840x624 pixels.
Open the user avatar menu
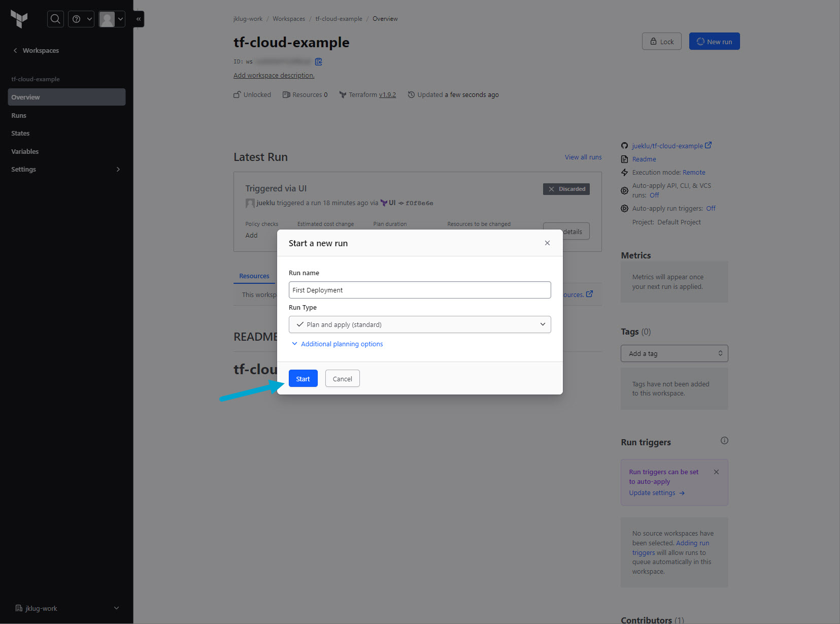tap(112, 19)
